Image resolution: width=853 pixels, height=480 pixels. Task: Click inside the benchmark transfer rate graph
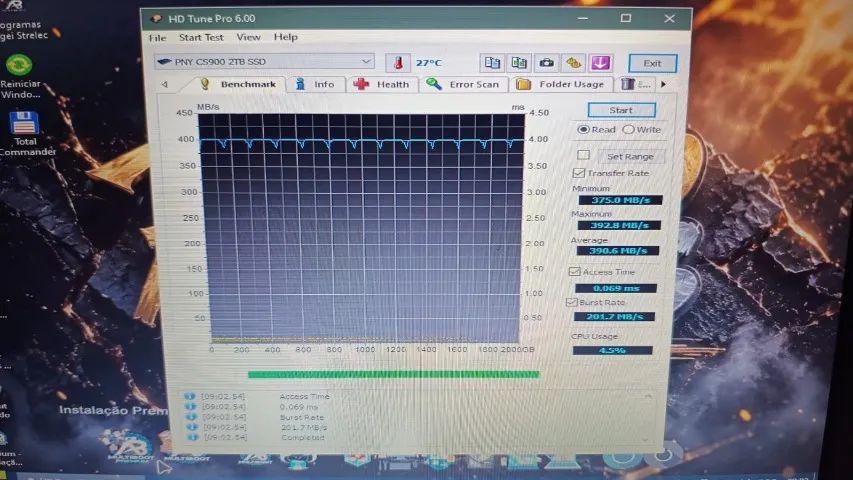[x=361, y=229]
